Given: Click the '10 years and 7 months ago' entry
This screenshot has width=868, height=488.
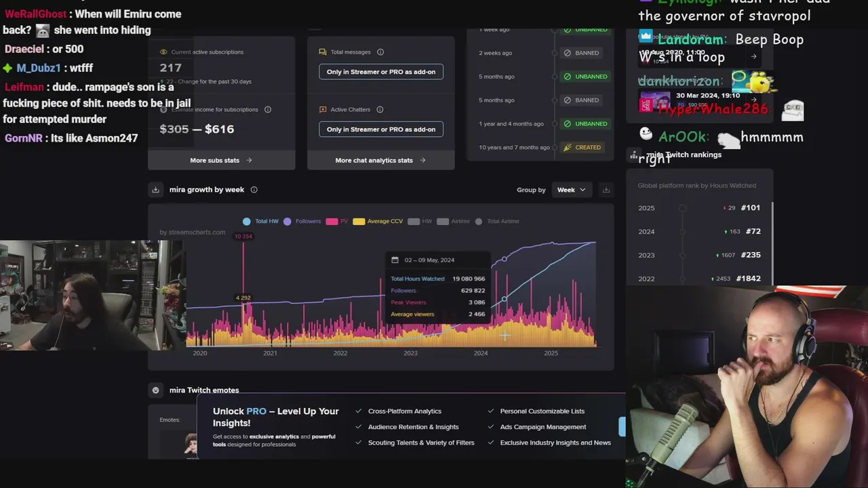Looking at the screenshot, I should [514, 147].
